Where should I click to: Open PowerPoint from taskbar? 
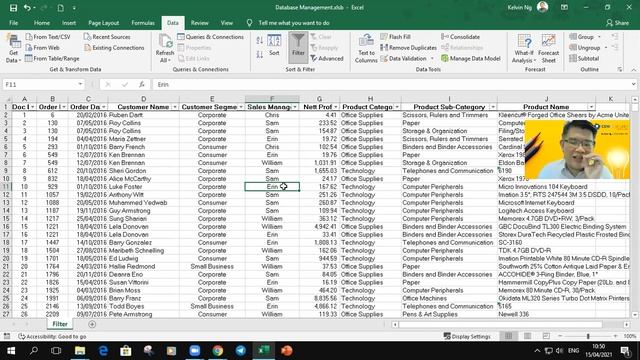[287, 351]
